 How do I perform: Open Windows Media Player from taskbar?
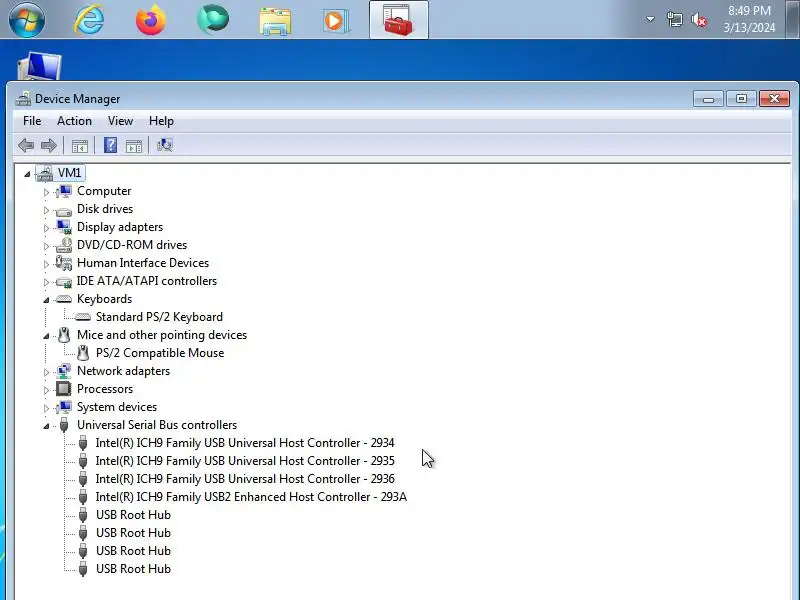[x=335, y=21]
